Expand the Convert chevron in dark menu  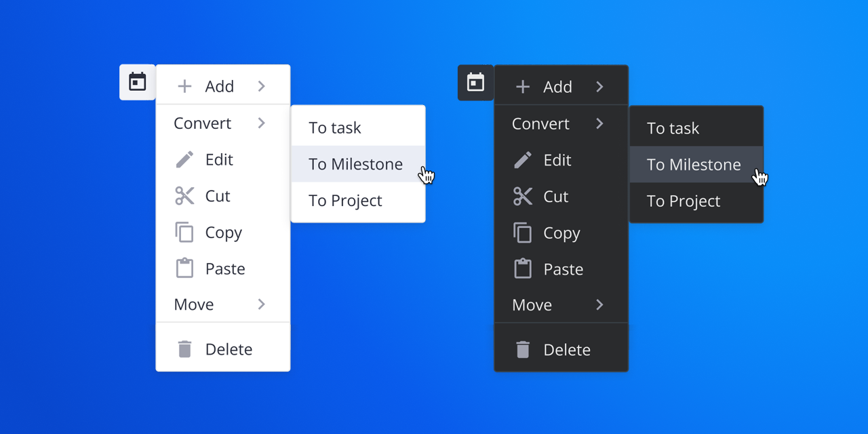(599, 123)
